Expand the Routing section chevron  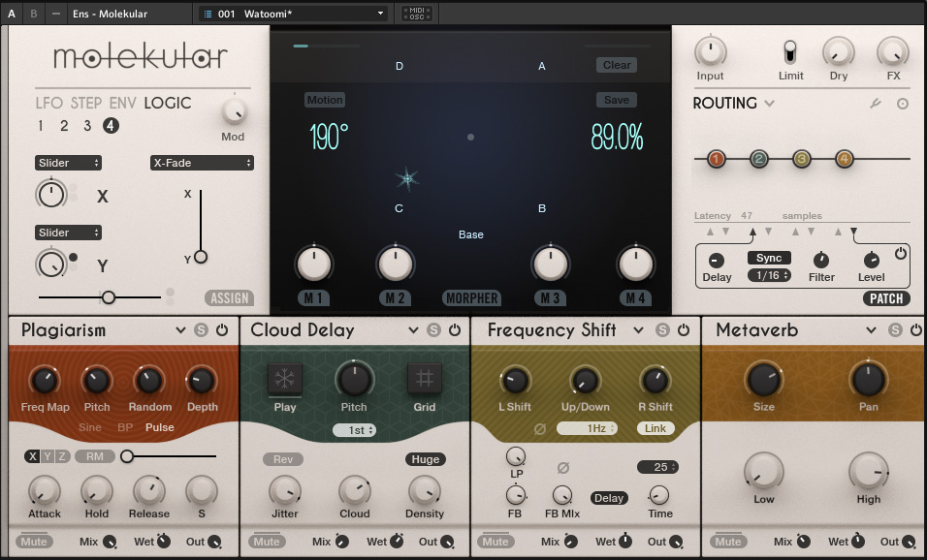click(x=770, y=104)
